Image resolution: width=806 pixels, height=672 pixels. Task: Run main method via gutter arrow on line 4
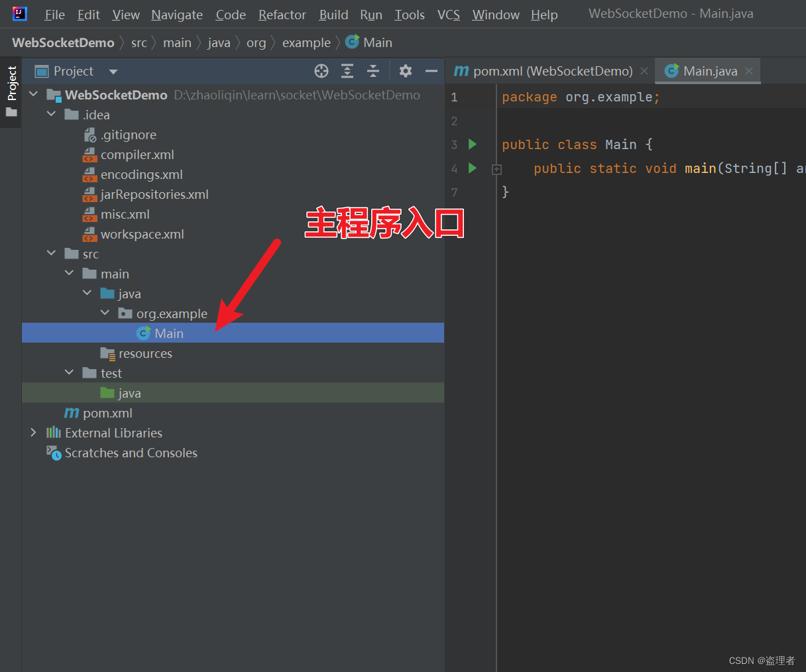(x=473, y=168)
